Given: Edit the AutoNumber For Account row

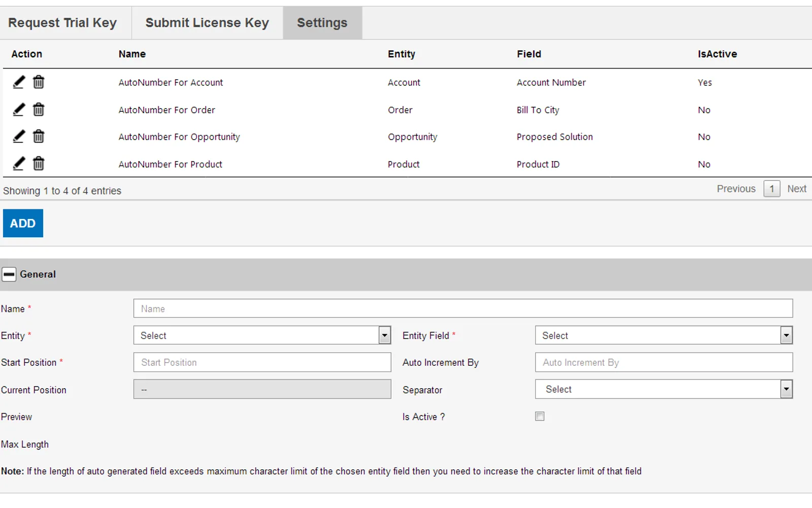Looking at the screenshot, I should point(19,82).
